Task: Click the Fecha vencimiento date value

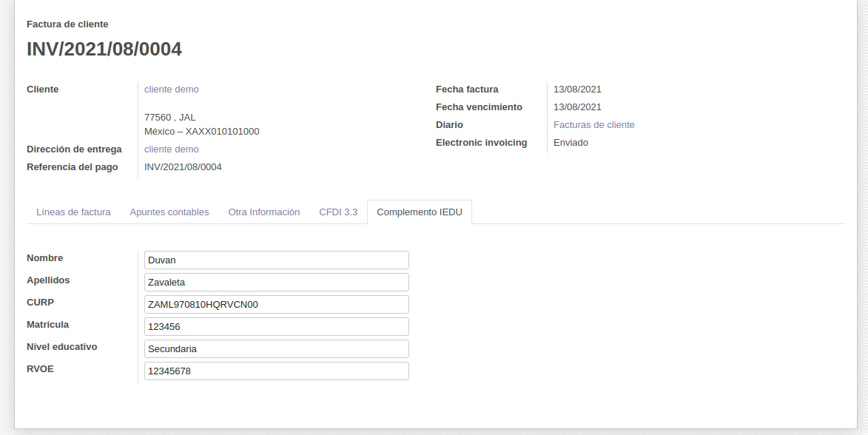Action: point(577,107)
